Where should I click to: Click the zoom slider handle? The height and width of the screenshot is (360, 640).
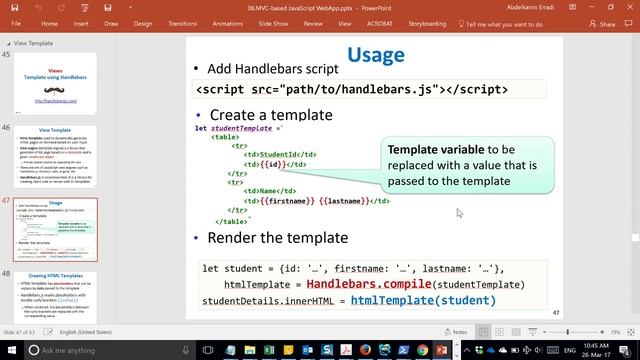tap(567, 332)
